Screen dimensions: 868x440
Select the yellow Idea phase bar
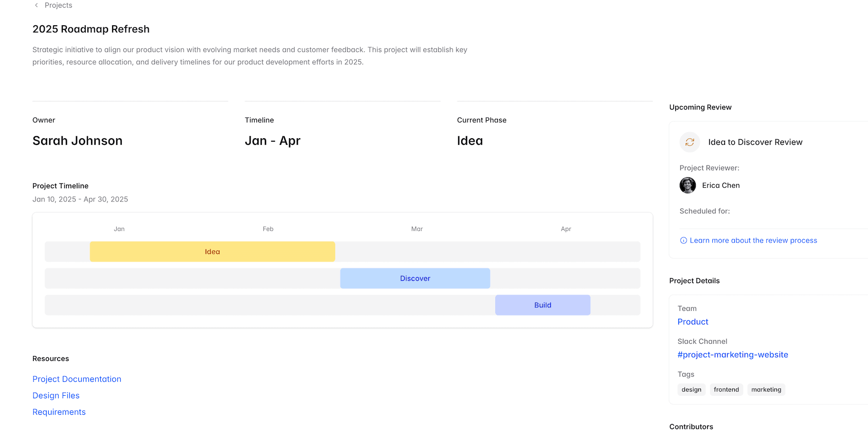coord(212,252)
